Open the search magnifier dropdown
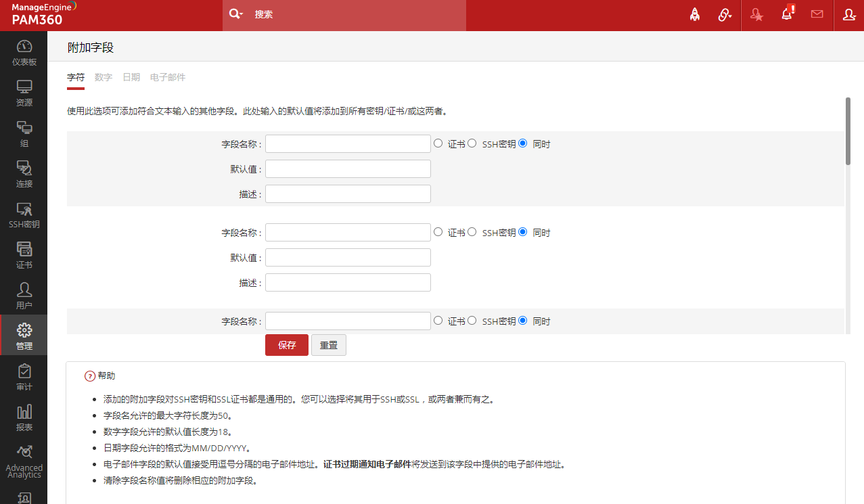Screen dimensions: 864x504 [235, 14]
